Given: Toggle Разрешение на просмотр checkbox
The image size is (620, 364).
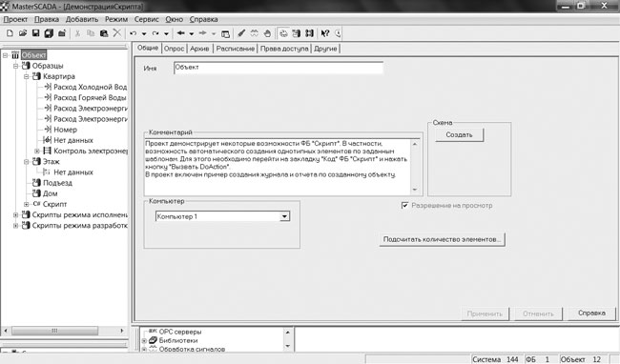Looking at the screenshot, I should (404, 205).
